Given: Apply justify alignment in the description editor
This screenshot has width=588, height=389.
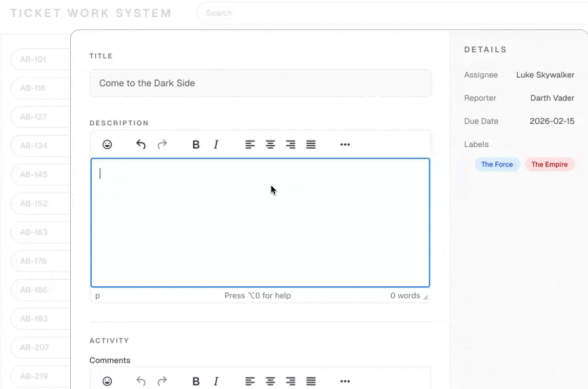Looking at the screenshot, I should click(x=311, y=144).
